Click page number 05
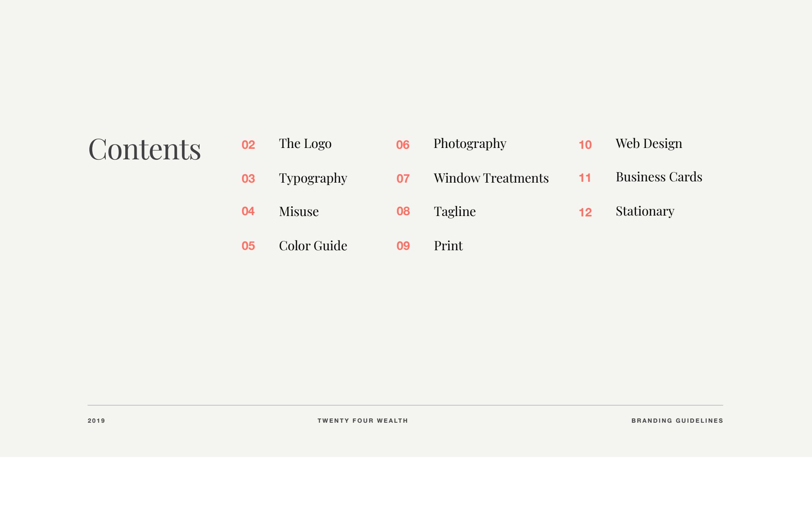 pos(248,246)
